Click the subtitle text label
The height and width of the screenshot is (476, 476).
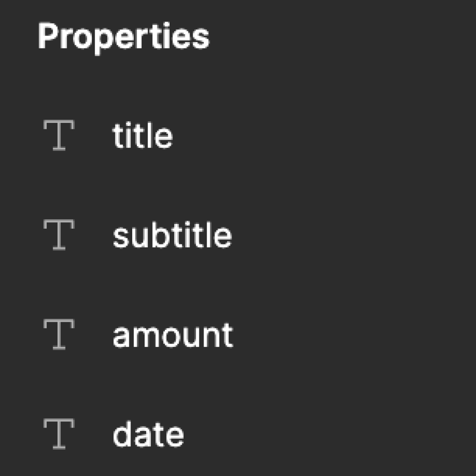172,235
